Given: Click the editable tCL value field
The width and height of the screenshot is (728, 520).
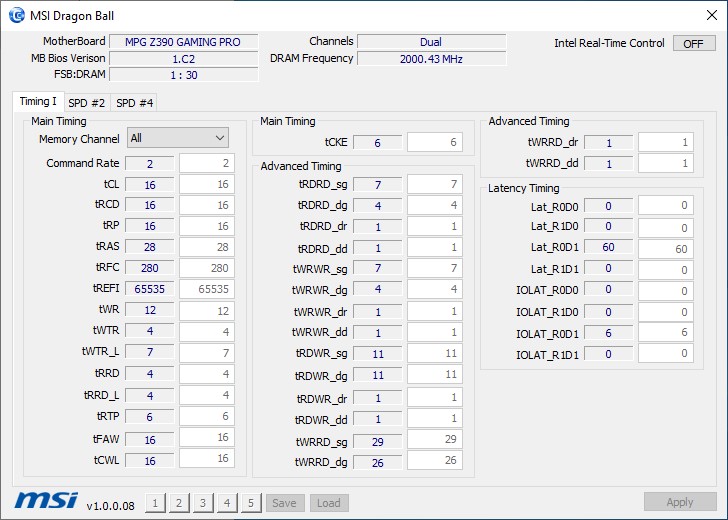Looking at the screenshot, I should [207, 184].
